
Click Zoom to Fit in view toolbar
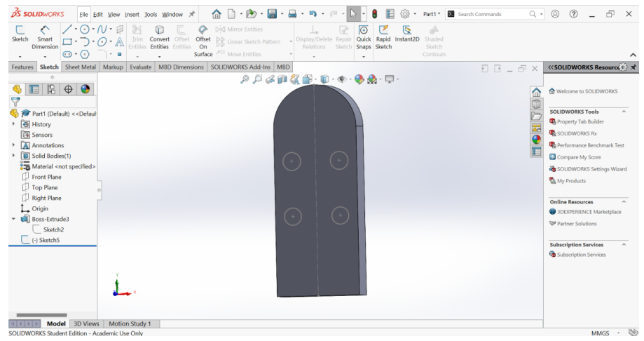tap(245, 79)
